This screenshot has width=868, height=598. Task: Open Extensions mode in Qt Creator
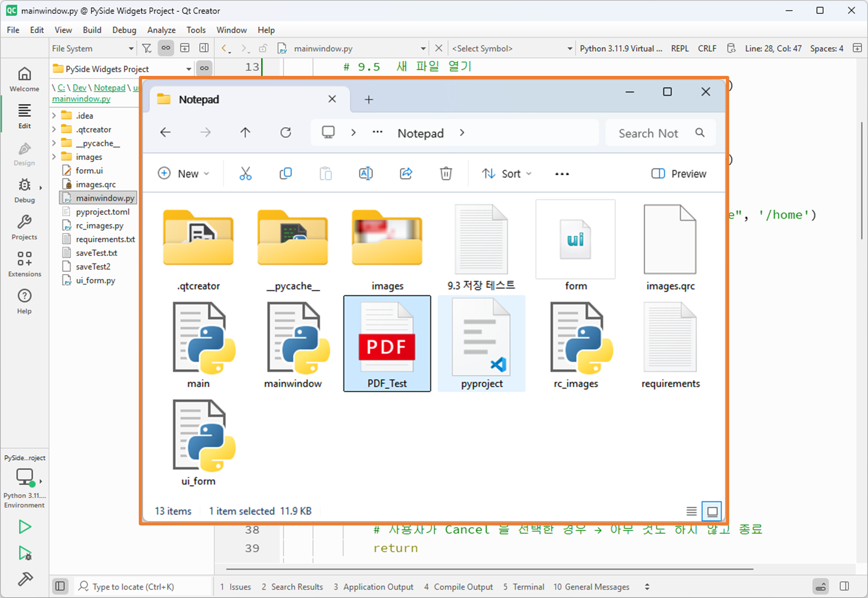click(25, 264)
